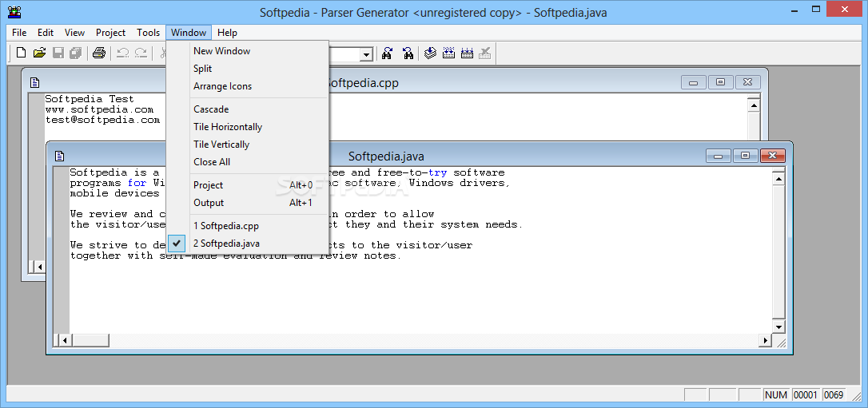868x408 pixels.
Task: Maximize the Softpedia.cpp child window
Action: pos(720,82)
